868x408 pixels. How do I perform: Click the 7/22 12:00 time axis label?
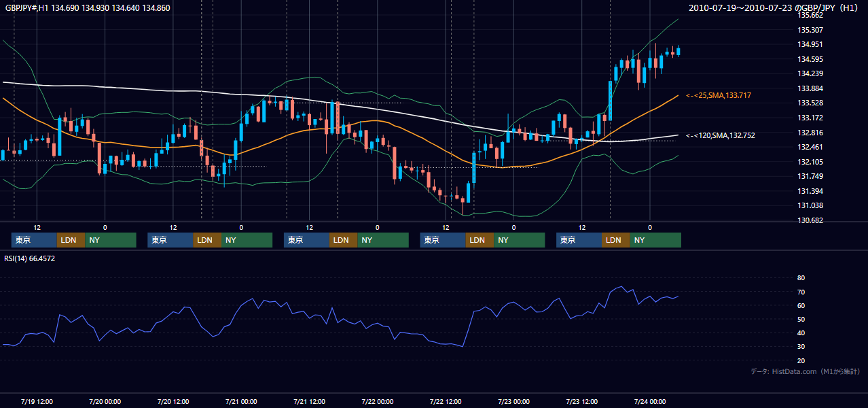pos(446,401)
